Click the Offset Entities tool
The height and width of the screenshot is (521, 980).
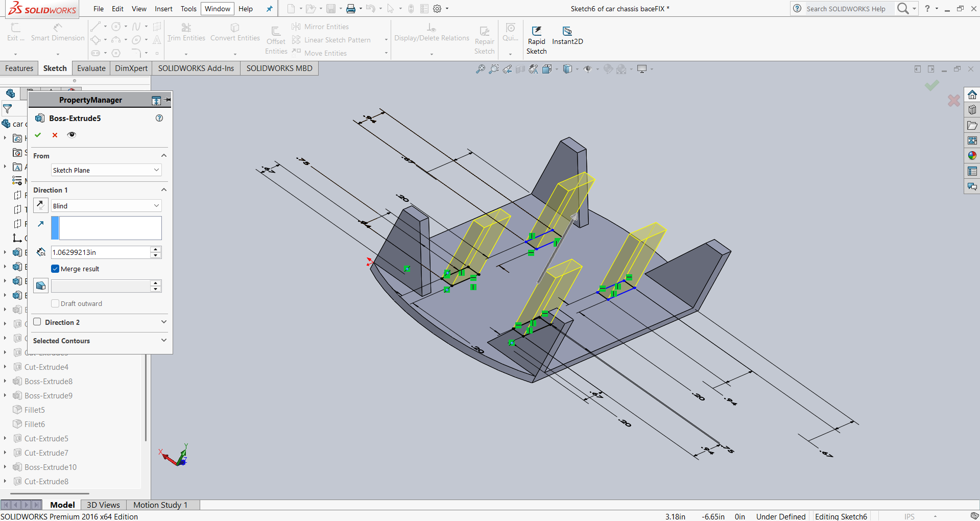(x=276, y=40)
